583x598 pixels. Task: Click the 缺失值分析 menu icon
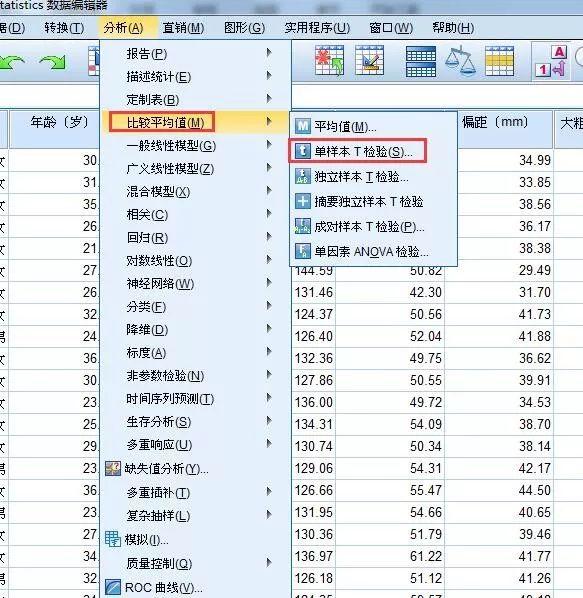point(113,468)
